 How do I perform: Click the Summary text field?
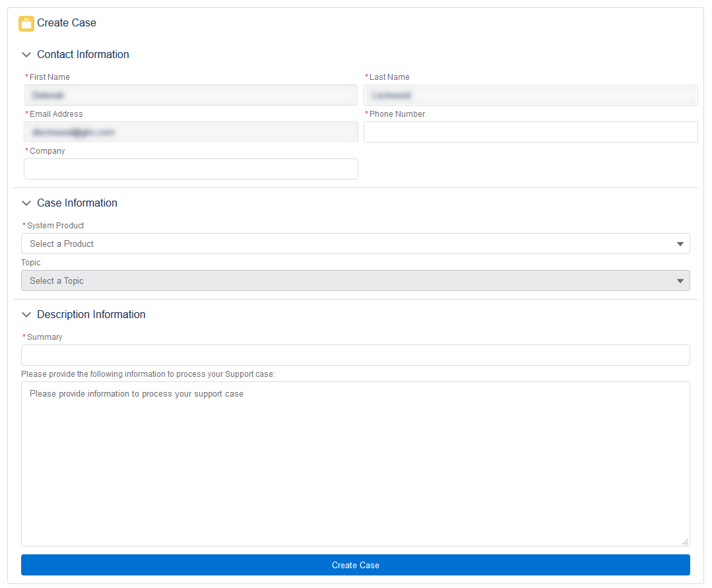[355, 355]
